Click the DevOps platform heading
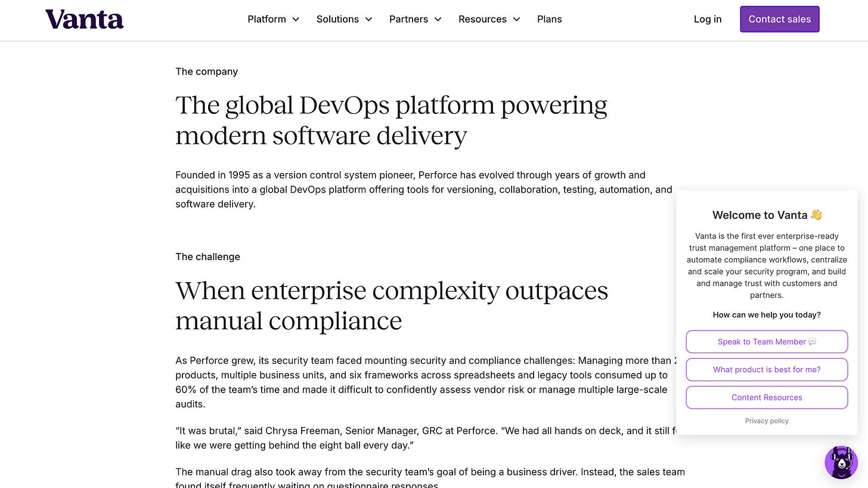This screenshot has height=488, width=868. click(x=391, y=120)
